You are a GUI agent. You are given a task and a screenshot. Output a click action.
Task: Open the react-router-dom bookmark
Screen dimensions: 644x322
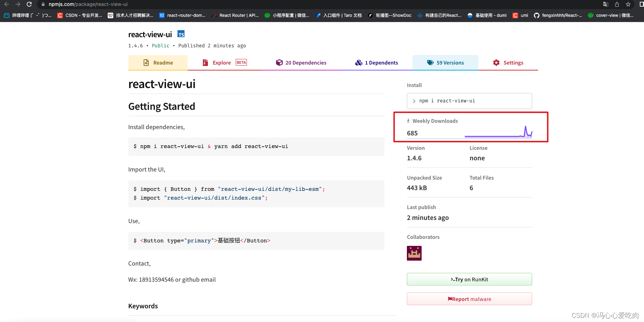[182, 15]
